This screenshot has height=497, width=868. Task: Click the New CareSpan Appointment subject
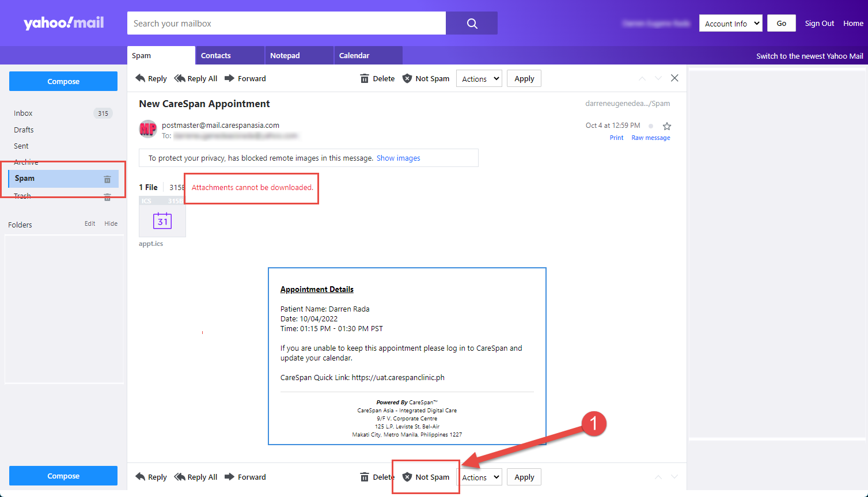click(204, 104)
